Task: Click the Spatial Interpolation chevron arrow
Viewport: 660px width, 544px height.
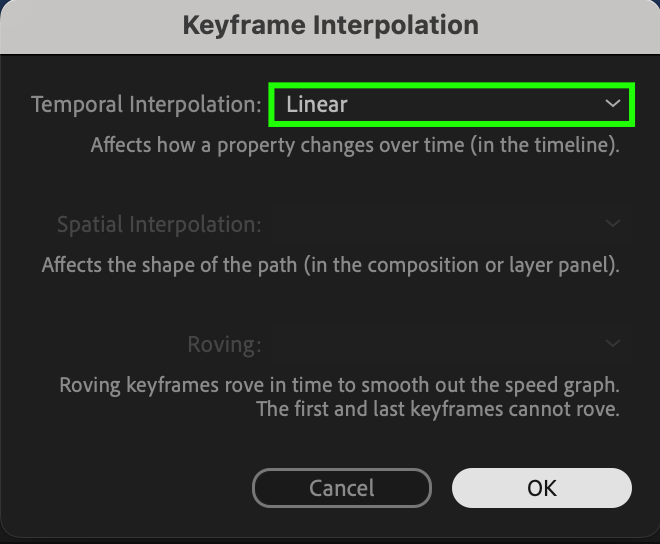Action: pyautogui.click(x=612, y=224)
